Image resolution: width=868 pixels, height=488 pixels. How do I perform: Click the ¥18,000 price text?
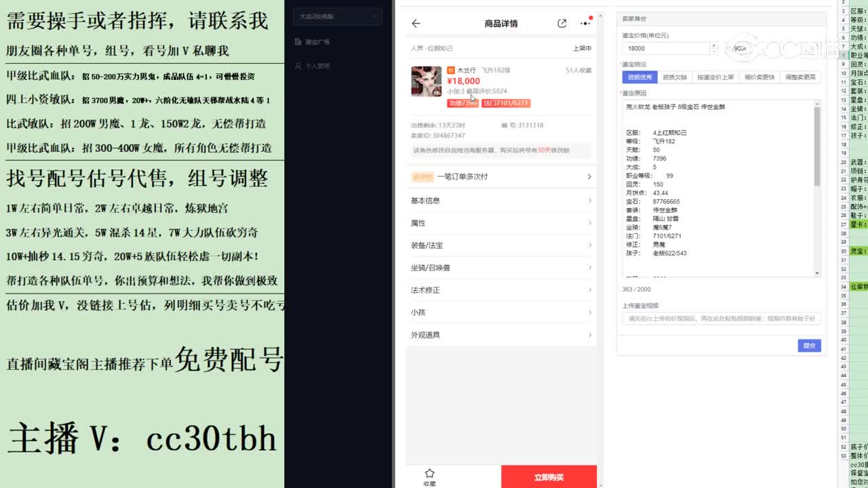point(464,81)
